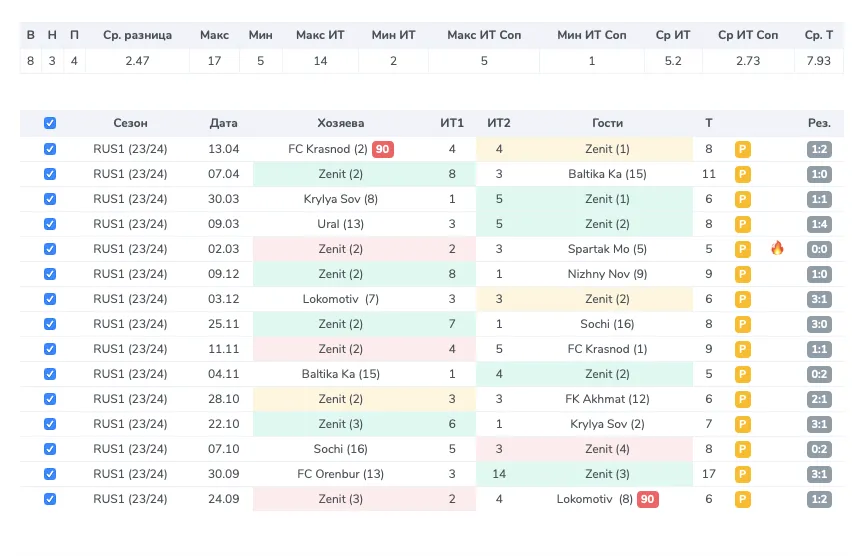858x556 pixels.
Task: Click the Дата column header
Action: [x=223, y=123]
